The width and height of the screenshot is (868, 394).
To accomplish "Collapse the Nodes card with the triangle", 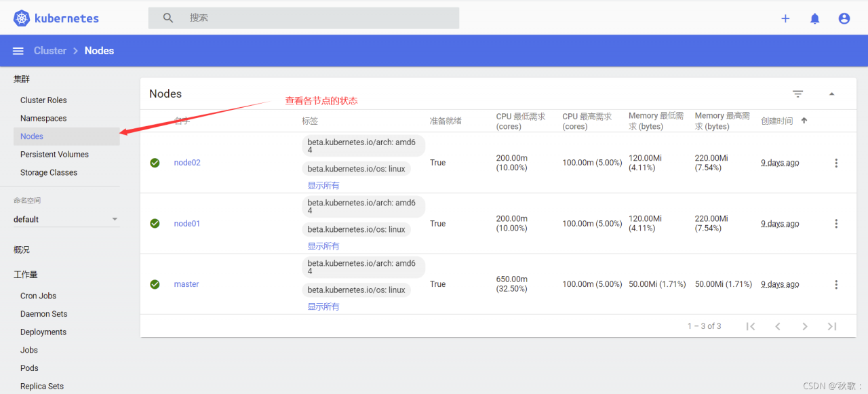I will coord(832,94).
